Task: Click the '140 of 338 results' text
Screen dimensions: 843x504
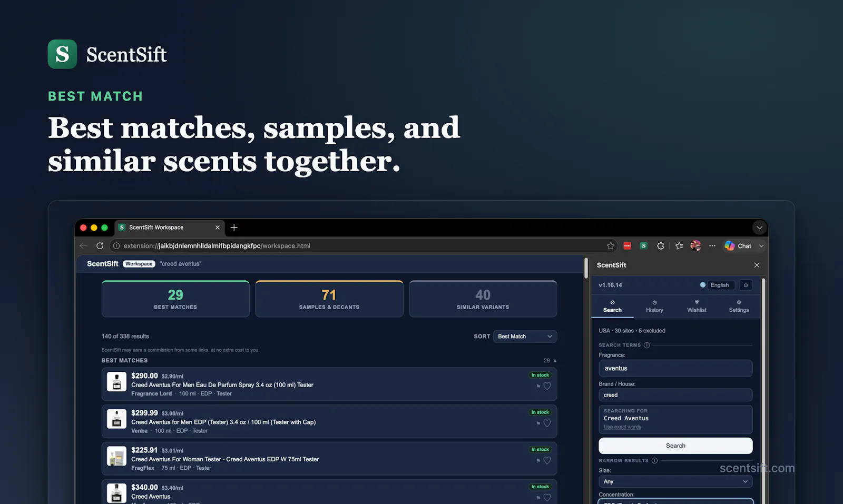Action: tap(125, 337)
